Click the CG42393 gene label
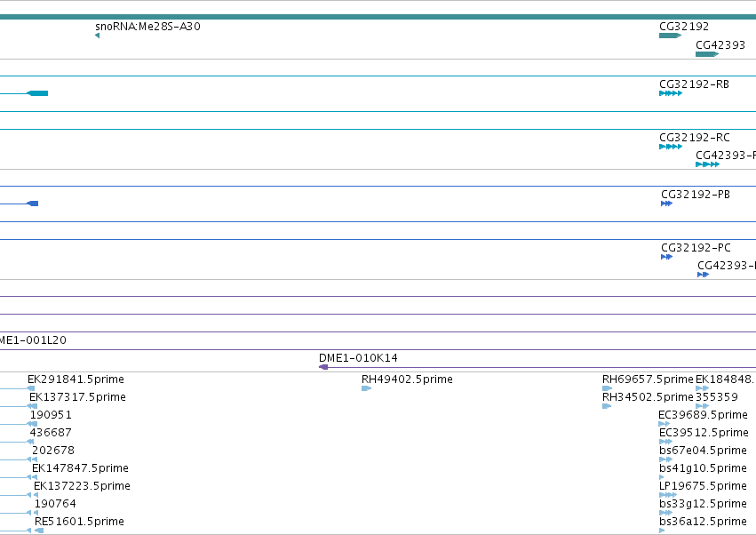The width and height of the screenshot is (756, 535). tap(720, 44)
